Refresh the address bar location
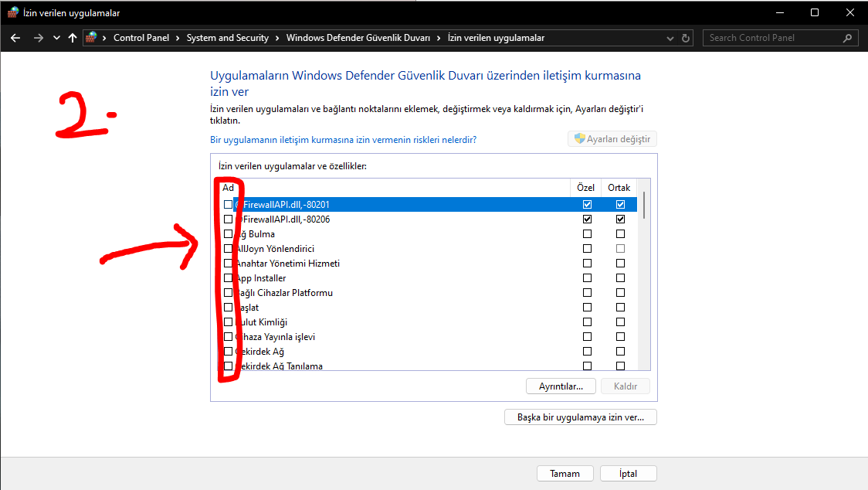Screen dimensions: 868x490 click(685, 38)
